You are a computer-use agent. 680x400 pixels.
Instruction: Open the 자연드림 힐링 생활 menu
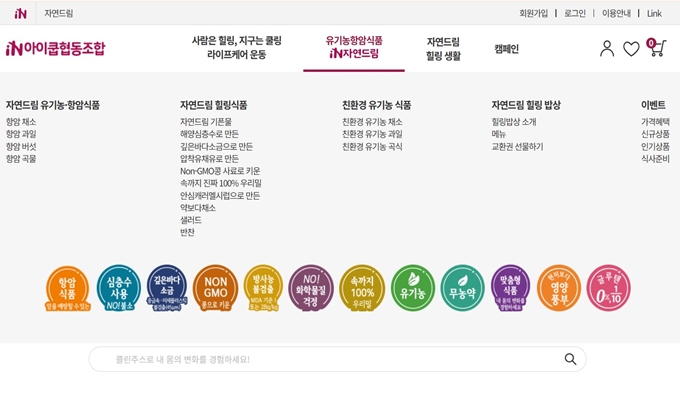click(x=443, y=49)
